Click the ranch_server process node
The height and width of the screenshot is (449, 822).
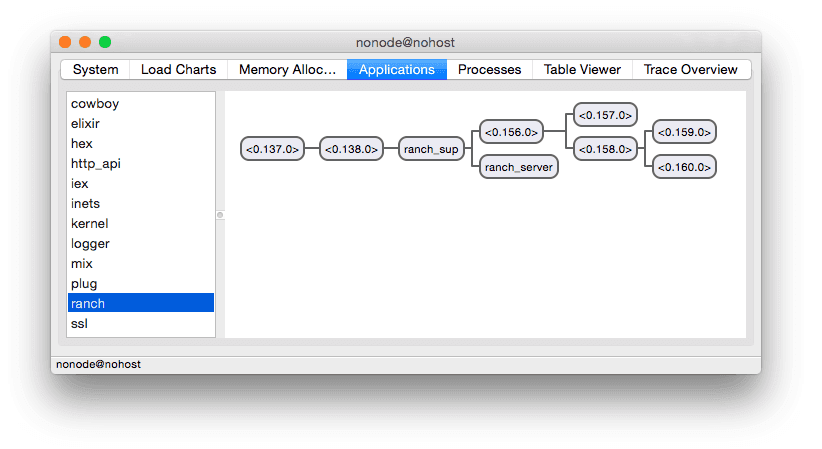click(518, 167)
